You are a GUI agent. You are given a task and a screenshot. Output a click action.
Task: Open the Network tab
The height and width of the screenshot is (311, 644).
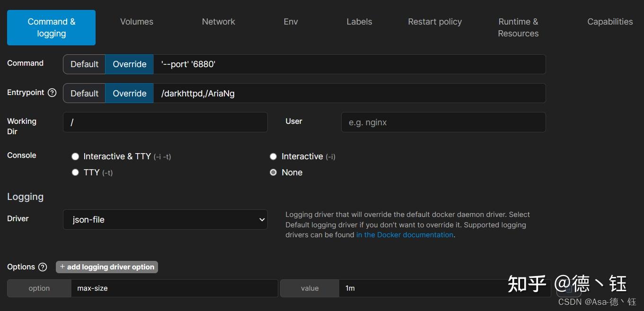coord(218,22)
